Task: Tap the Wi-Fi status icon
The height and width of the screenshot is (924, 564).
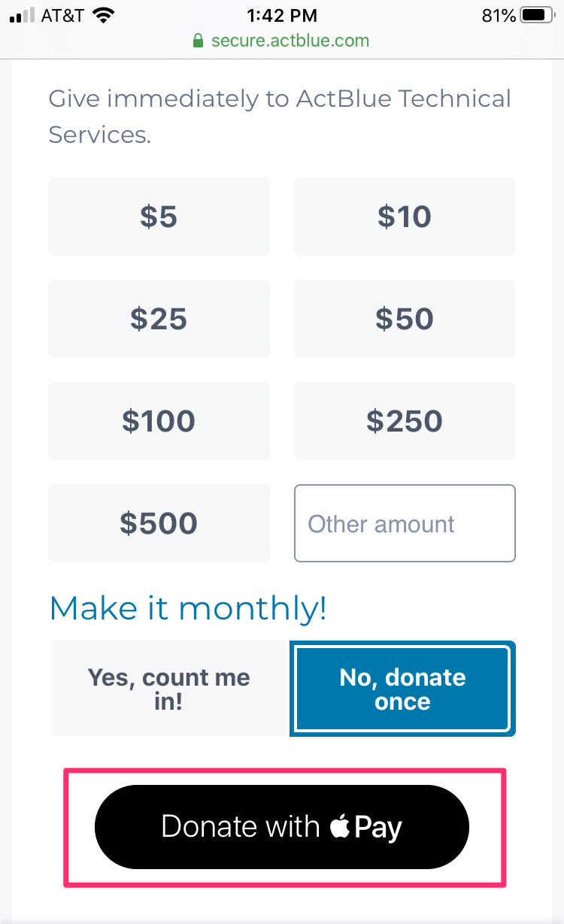Action: pyautogui.click(x=103, y=15)
